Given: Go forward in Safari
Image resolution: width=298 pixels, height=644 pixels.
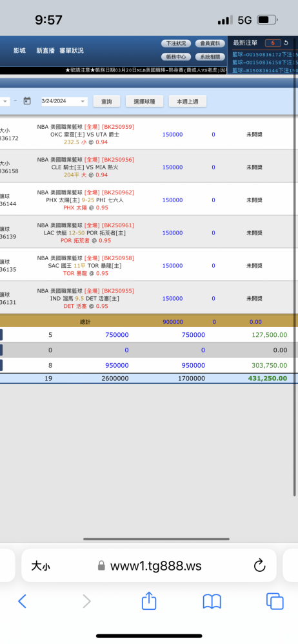Looking at the screenshot, I should click(86, 601).
